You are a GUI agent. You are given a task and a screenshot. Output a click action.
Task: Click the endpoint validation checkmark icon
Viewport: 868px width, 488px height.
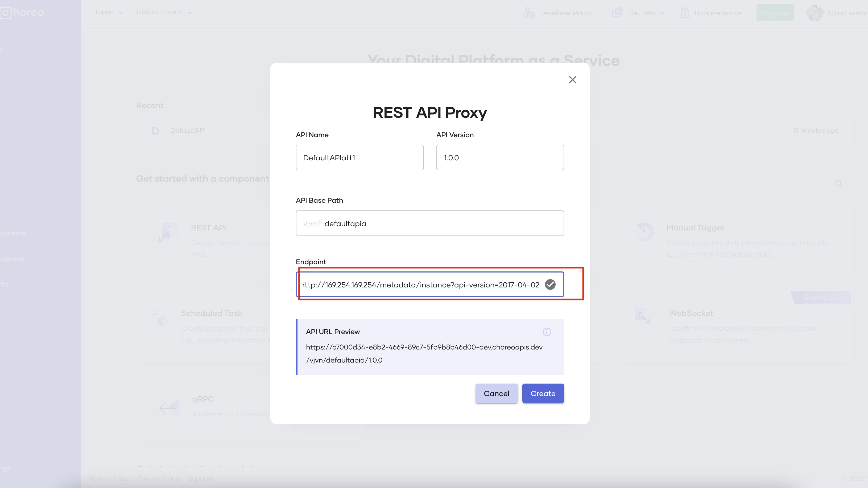pos(550,284)
